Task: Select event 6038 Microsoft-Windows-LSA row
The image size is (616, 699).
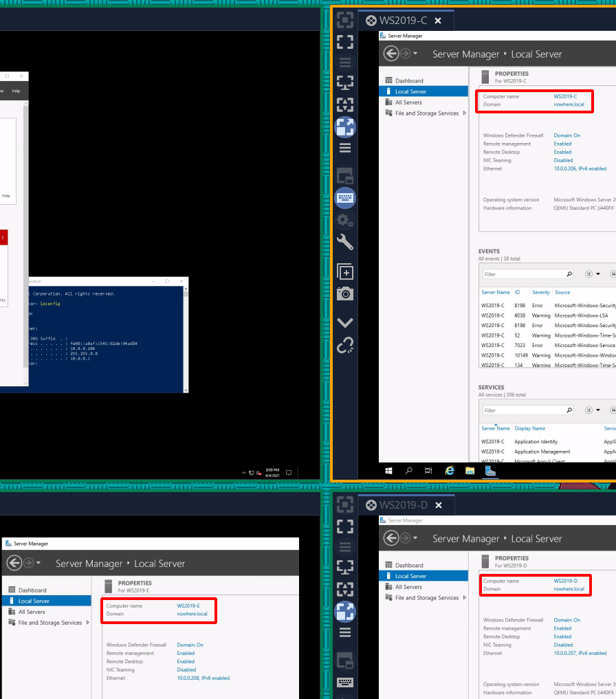Action: (547, 315)
